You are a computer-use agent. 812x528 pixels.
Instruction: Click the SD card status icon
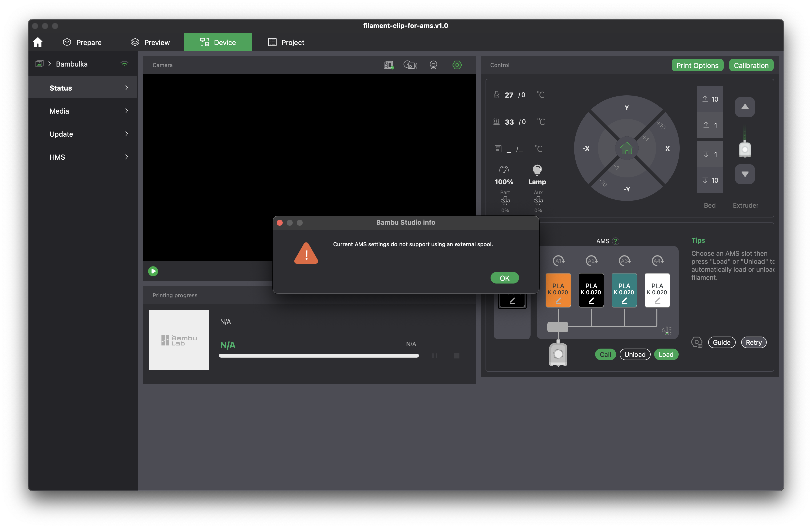(388, 65)
